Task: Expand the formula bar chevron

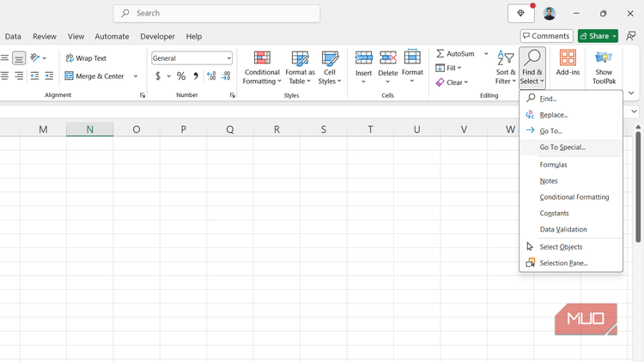Action: [635, 112]
